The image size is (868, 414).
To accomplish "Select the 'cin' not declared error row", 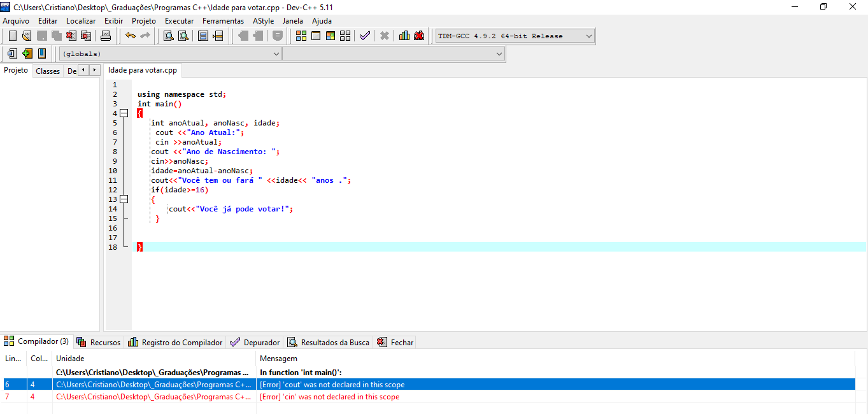I will pos(329,397).
